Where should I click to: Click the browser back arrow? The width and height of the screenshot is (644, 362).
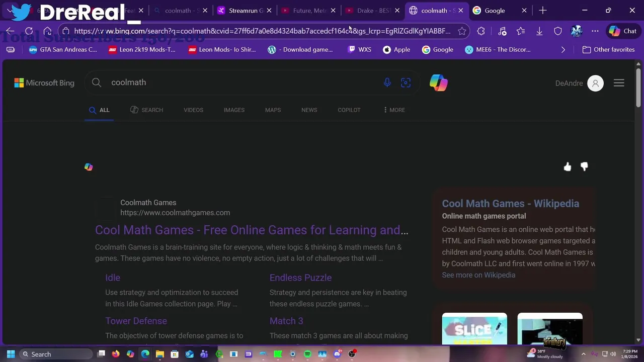click(x=10, y=31)
